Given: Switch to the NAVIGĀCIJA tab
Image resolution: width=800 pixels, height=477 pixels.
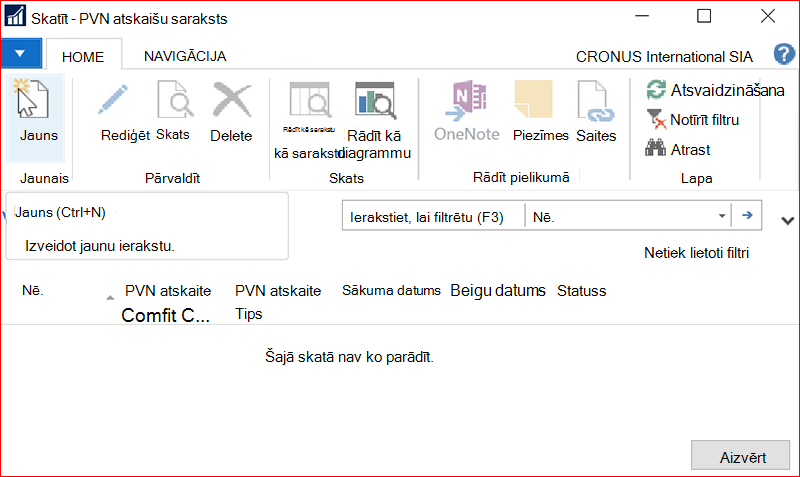Looking at the screenshot, I should coord(185,56).
